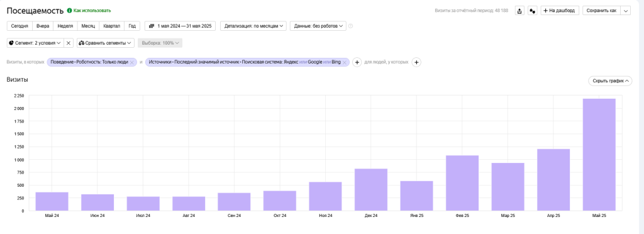This screenshot has width=644, height=234.
Task: Click the compare periods icon near На дашборд
Action: pos(532,11)
